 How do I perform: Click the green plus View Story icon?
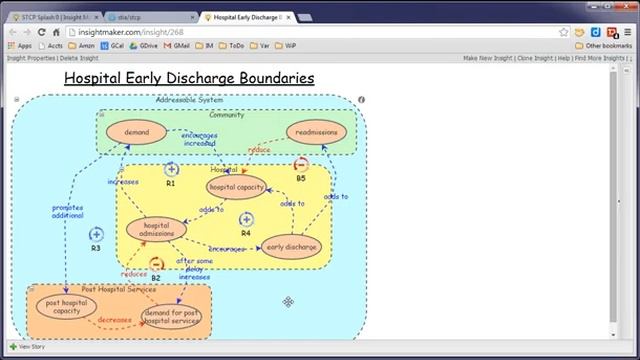(x=13, y=347)
